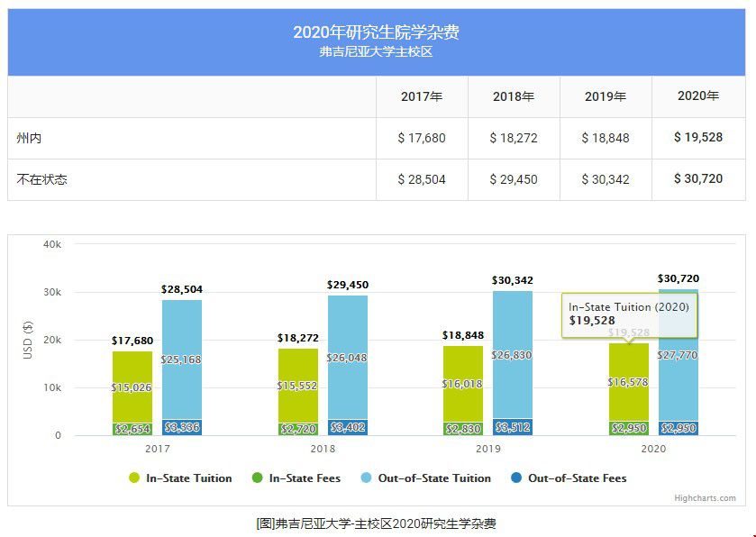Click the $17,680 total label in chart
This screenshot has height=537, width=756.
132,341
